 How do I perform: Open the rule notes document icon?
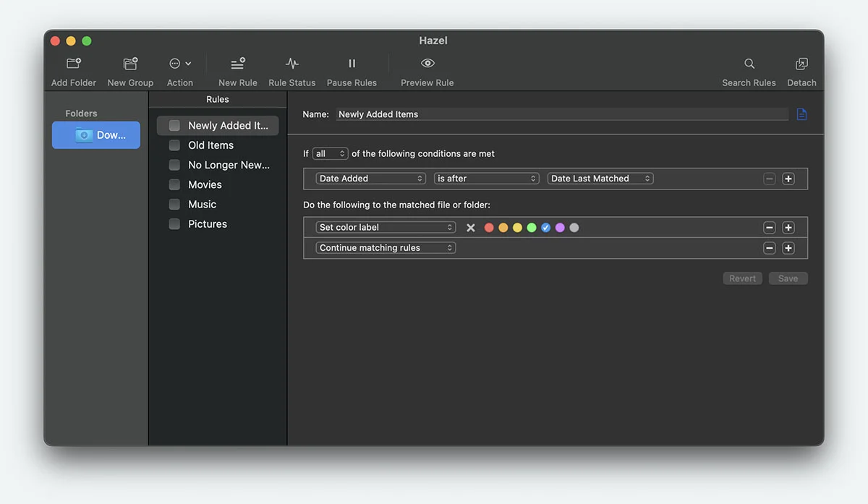801,114
